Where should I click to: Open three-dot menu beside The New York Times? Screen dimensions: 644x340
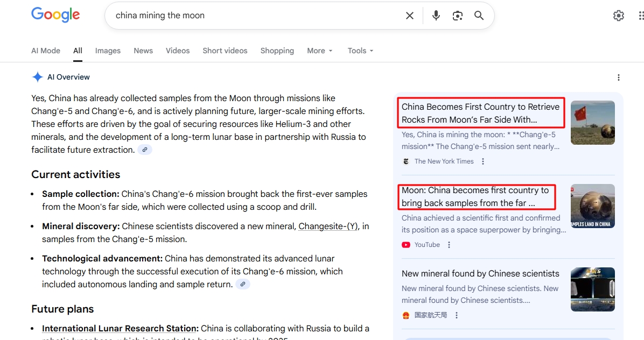(483, 161)
